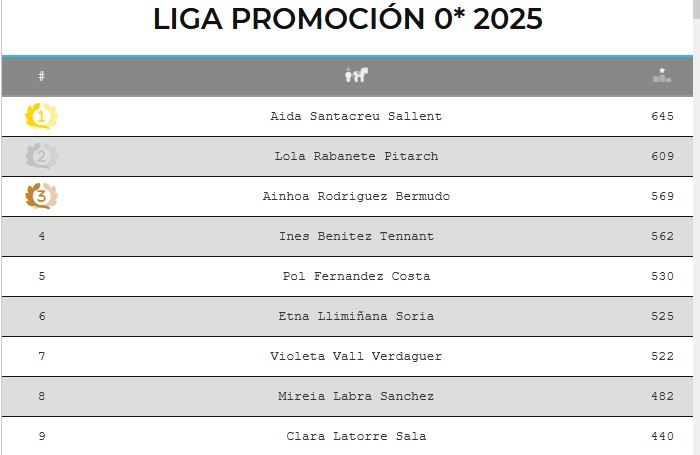Click the participants column header icon
700x455 pixels.
tap(356, 75)
